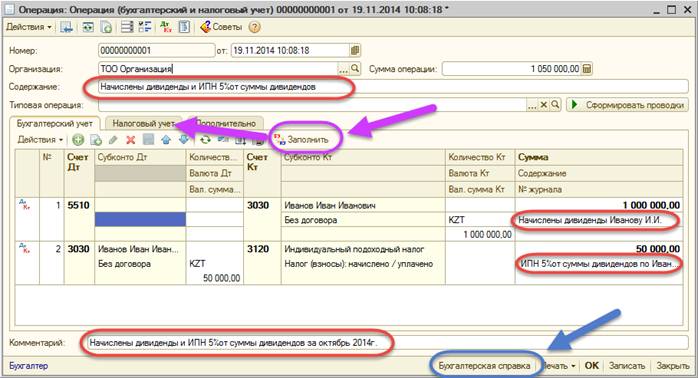This screenshot has width=698, height=378.
Task: Move row up with blue up-arrow icon
Action: pyautogui.click(x=166, y=140)
